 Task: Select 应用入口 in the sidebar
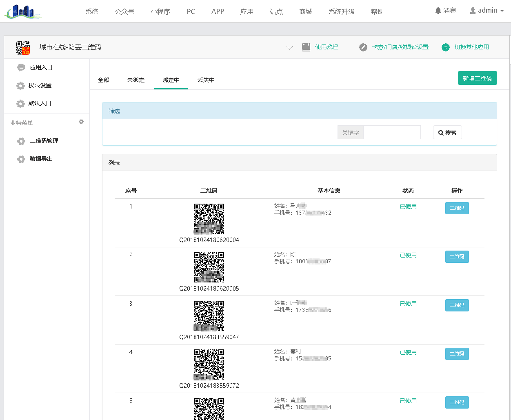pyautogui.click(x=41, y=67)
